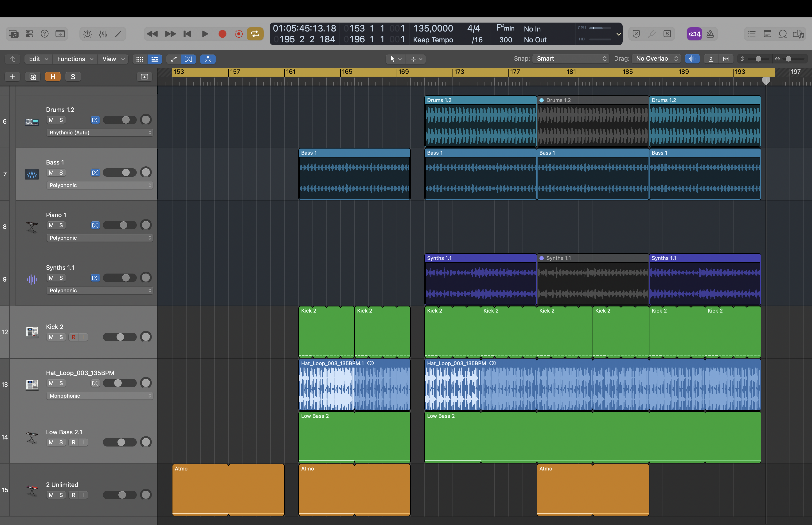
Task: Open the Loop Browser icon
Action: 783,34
